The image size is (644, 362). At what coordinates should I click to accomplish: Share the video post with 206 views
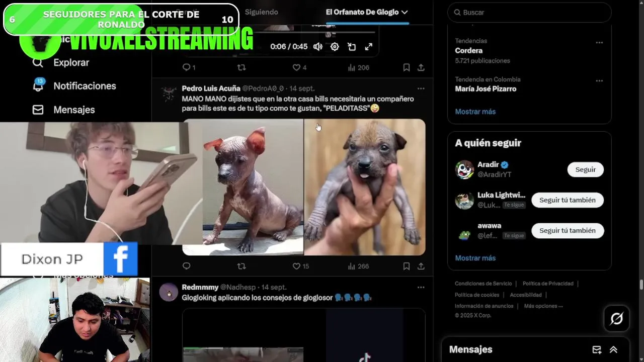[421, 67]
